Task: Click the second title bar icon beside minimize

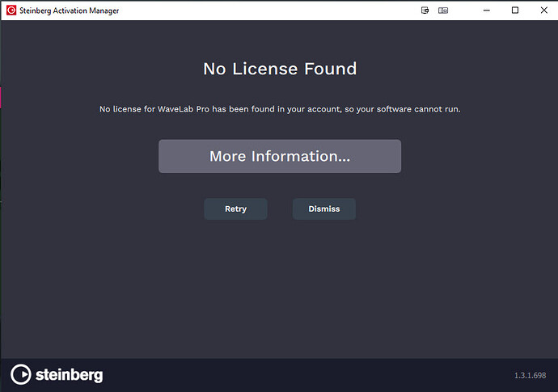Action: (x=443, y=11)
